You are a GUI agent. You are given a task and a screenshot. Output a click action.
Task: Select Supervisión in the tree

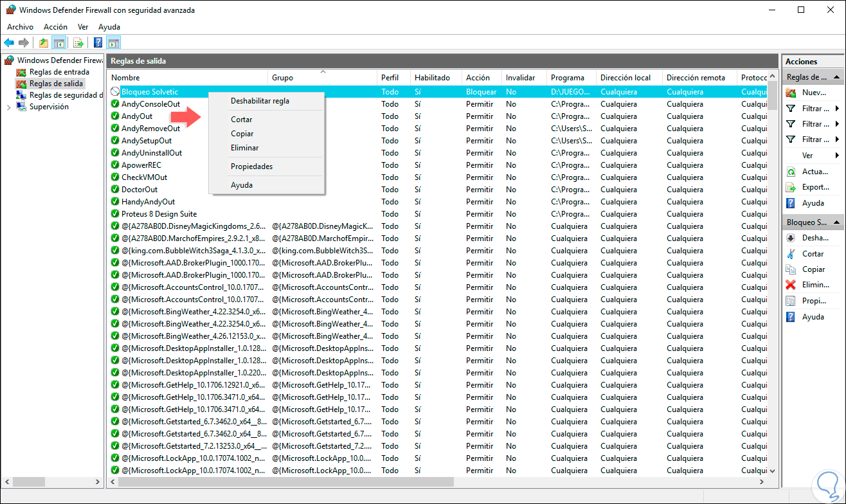click(x=49, y=107)
